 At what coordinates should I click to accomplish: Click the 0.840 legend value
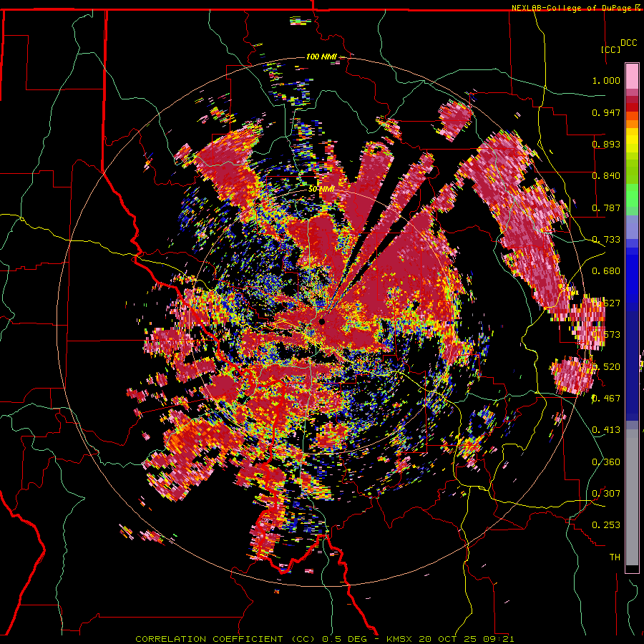coord(606,176)
